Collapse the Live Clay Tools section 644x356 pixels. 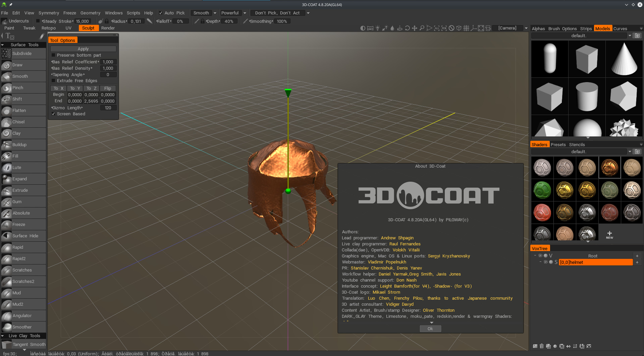(x=3, y=336)
